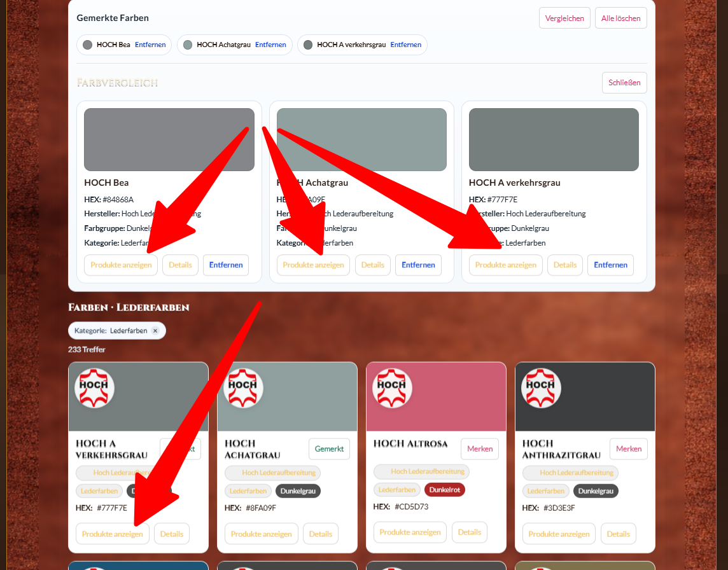Viewport: 728px width, 570px height.
Task: Show products for HOCH Altrosa card
Action: click(x=410, y=532)
